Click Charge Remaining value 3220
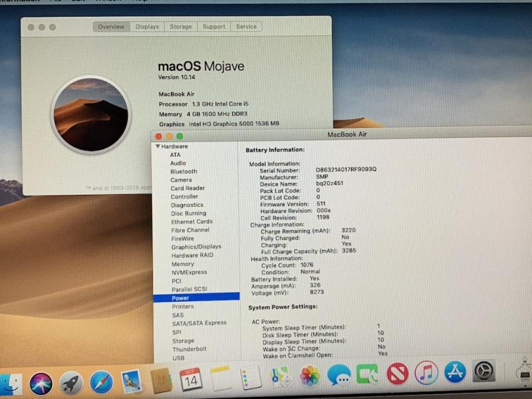 (x=348, y=230)
